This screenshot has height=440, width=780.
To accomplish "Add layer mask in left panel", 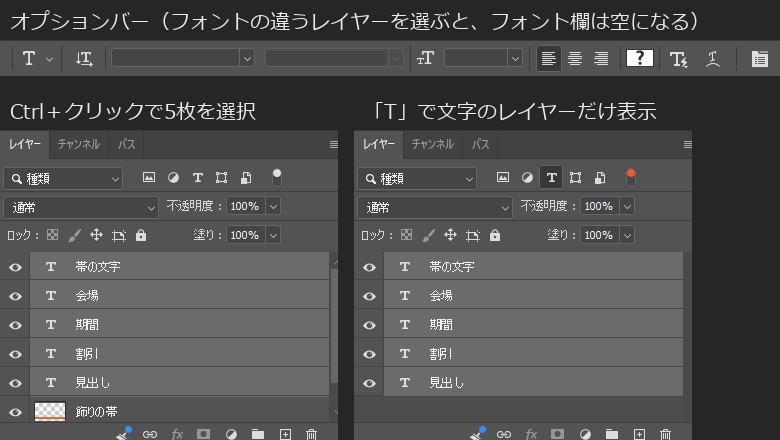I will tap(203, 434).
